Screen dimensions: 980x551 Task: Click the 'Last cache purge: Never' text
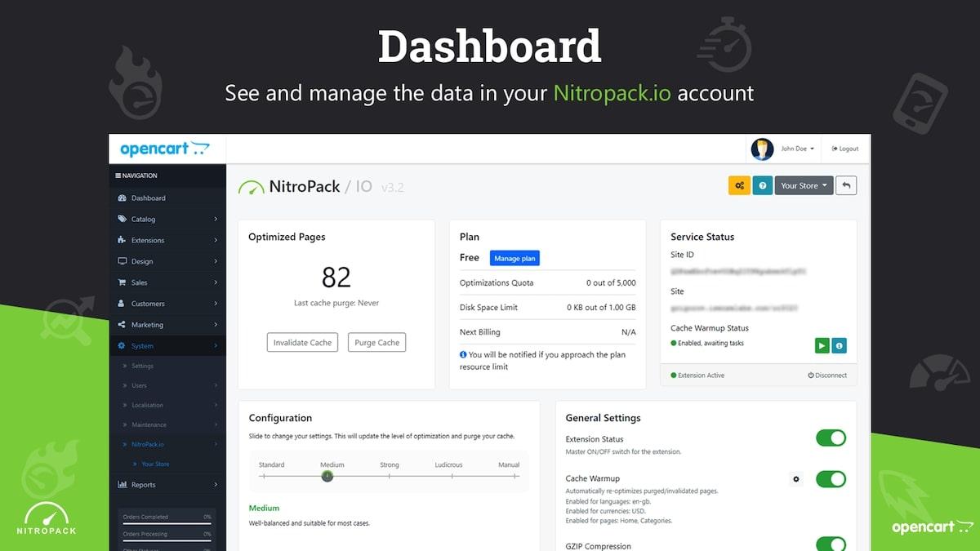click(x=336, y=303)
